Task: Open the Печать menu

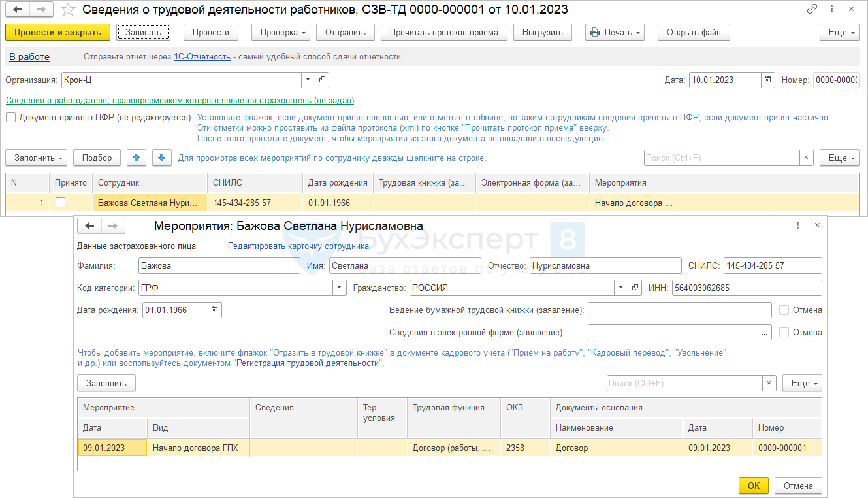Action: pos(615,32)
